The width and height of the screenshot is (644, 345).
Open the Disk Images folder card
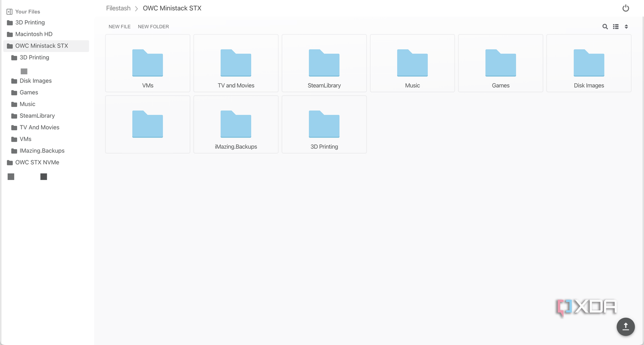[x=589, y=63]
